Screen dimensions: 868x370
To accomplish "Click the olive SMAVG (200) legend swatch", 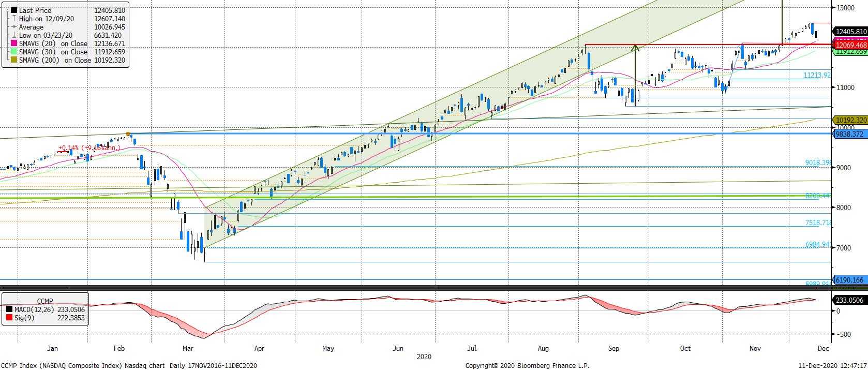I will tap(13, 60).
